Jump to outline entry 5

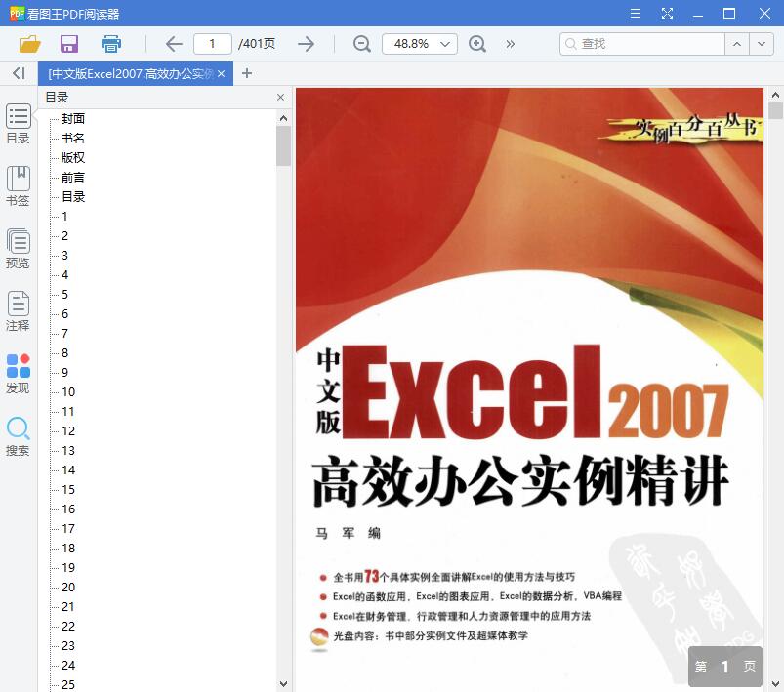tap(64, 294)
